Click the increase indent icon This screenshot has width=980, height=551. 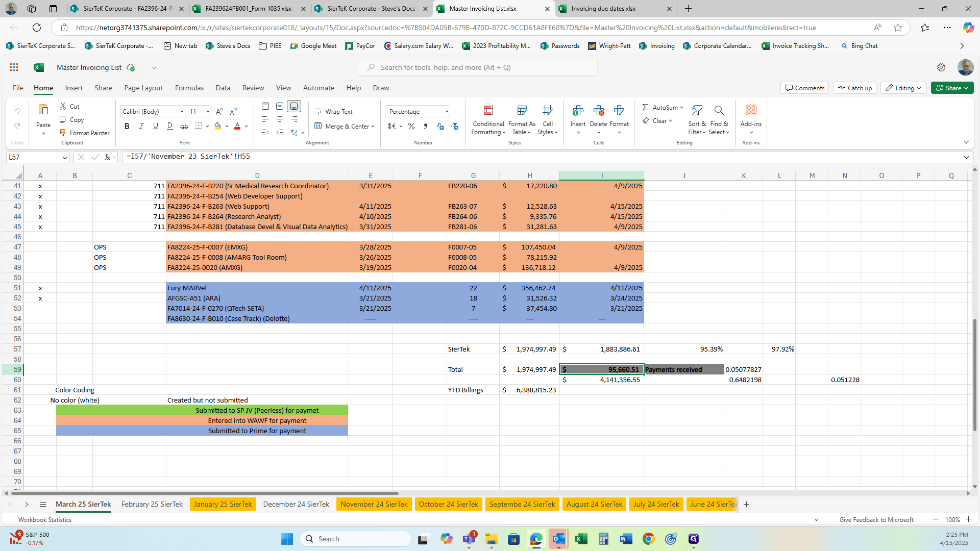280,133
